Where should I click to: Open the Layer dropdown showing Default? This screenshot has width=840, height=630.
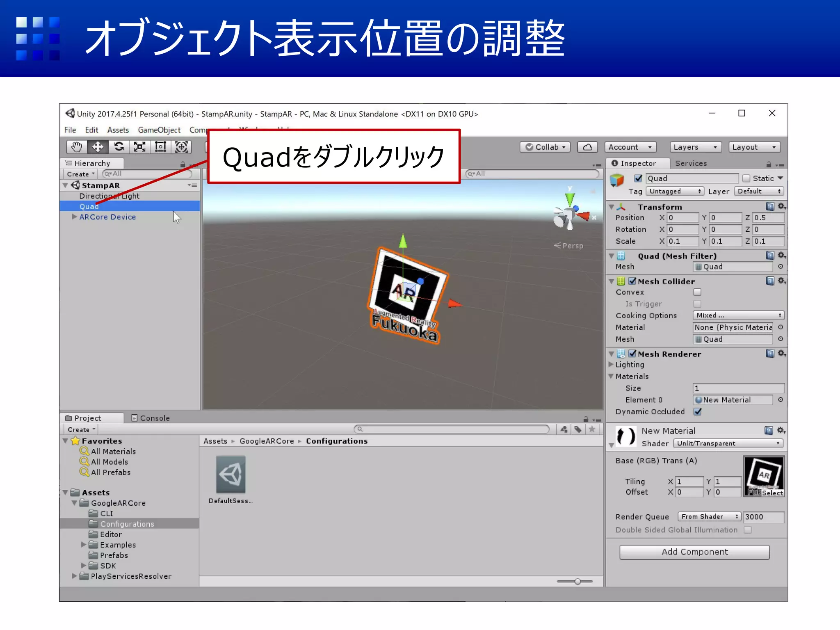[759, 191]
